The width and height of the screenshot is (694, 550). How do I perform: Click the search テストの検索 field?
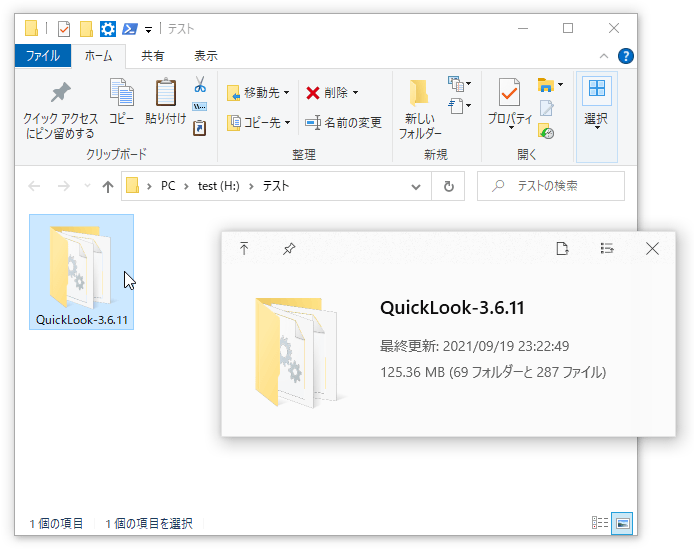pyautogui.click(x=551, y=186)
